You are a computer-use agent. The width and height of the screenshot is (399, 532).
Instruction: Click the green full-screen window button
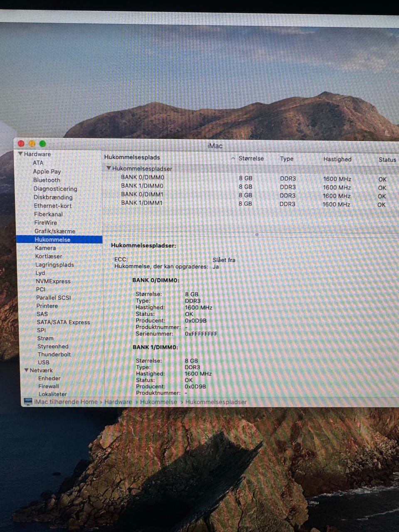(42, 144)
